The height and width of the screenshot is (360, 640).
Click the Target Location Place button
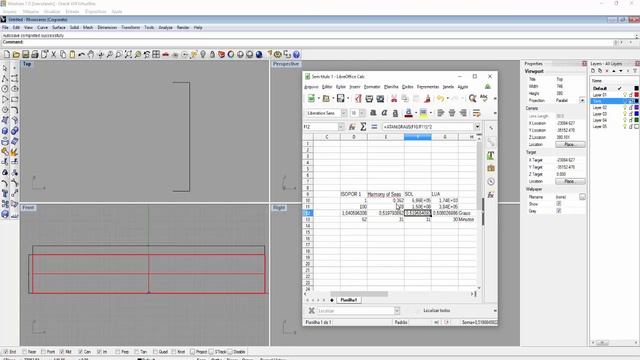[570, 181]
